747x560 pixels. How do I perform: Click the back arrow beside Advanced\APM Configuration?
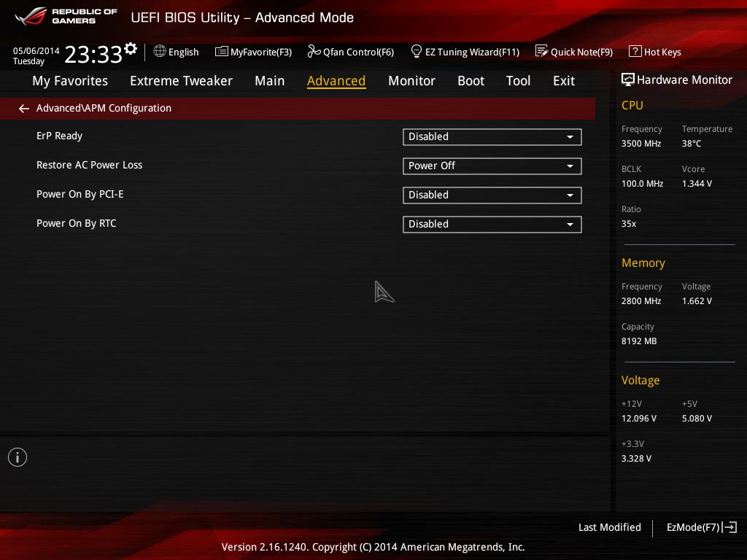(x=24, y=109)
